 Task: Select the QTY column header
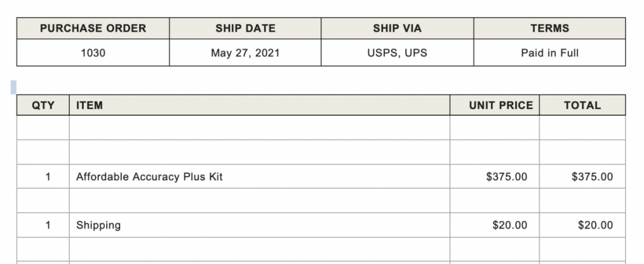43,105
